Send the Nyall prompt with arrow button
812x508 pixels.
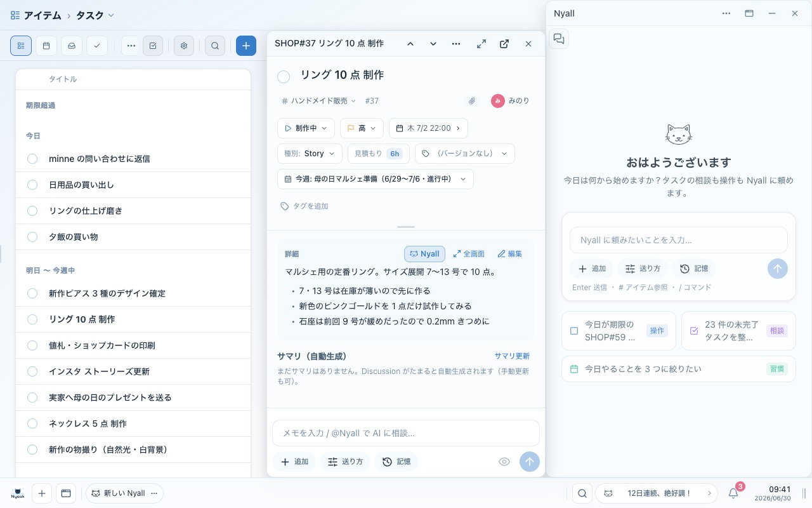(778, 269)
